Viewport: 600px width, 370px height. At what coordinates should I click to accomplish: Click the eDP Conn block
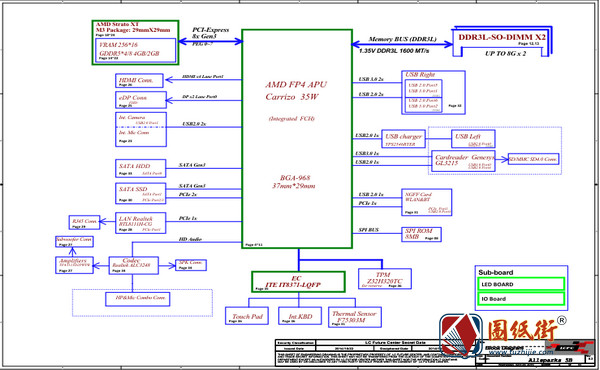[141, 100]
